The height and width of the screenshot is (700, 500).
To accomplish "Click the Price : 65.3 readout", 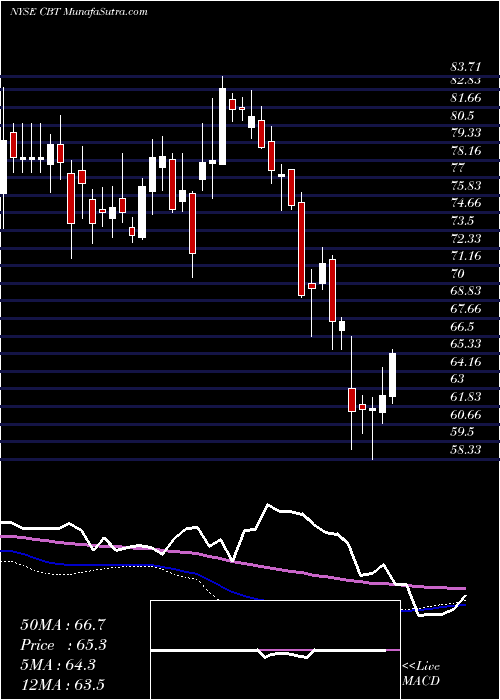I will 63,645.
